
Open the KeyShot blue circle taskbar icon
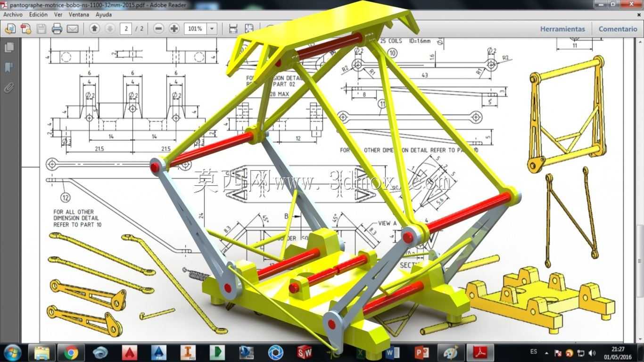[275, 353]
